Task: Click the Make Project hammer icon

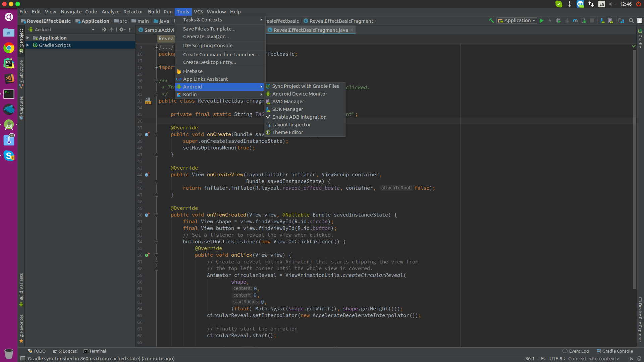Action: point(491,21)
